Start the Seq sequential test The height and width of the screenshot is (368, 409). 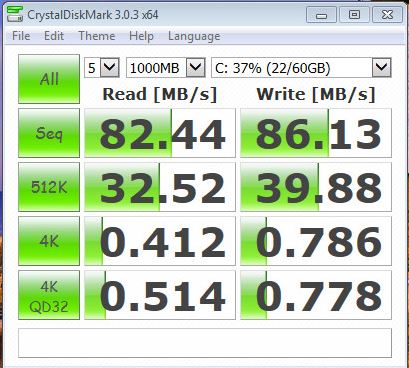pos(49,133)
